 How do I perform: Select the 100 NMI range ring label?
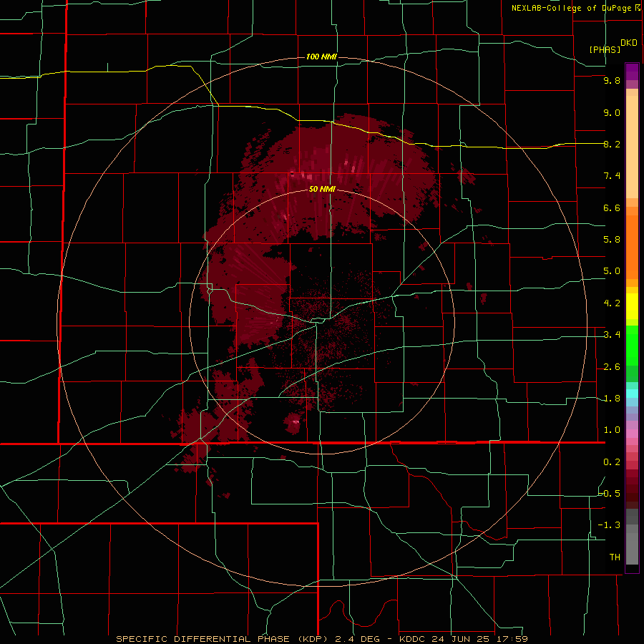pyautogui.click(x=321, y=57)
